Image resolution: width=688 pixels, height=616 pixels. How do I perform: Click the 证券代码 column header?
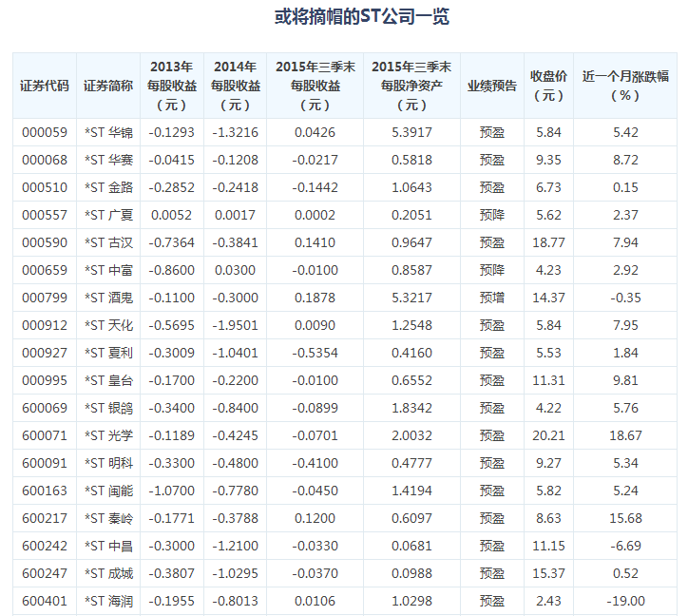45,86
